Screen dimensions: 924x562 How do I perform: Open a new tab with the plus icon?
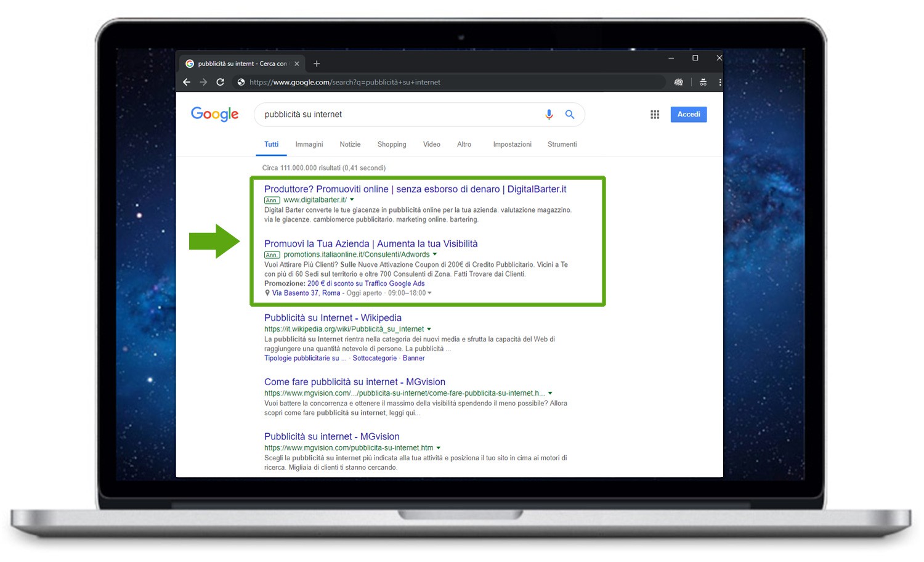317,63
